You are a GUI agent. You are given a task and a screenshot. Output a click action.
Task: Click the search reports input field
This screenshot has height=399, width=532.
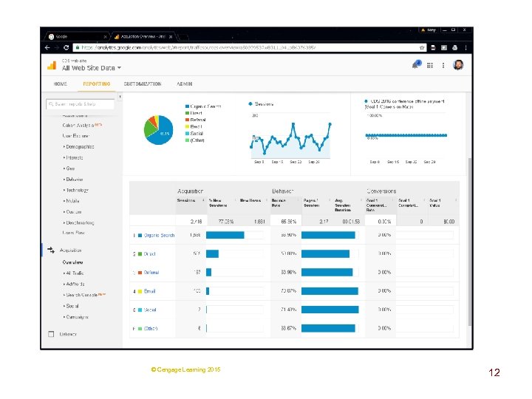[x=80, y=104]
